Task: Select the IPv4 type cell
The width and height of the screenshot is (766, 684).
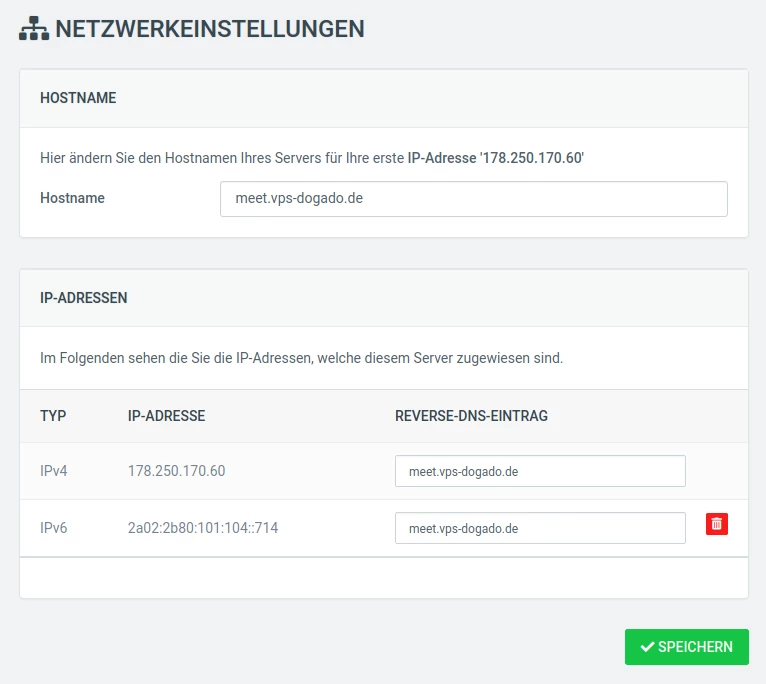Action: click(53, 471)
